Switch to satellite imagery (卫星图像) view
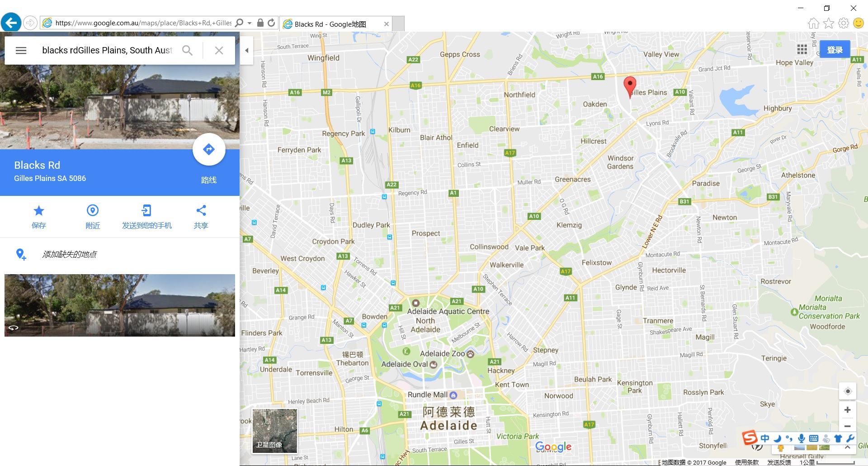 coord(274,431)
